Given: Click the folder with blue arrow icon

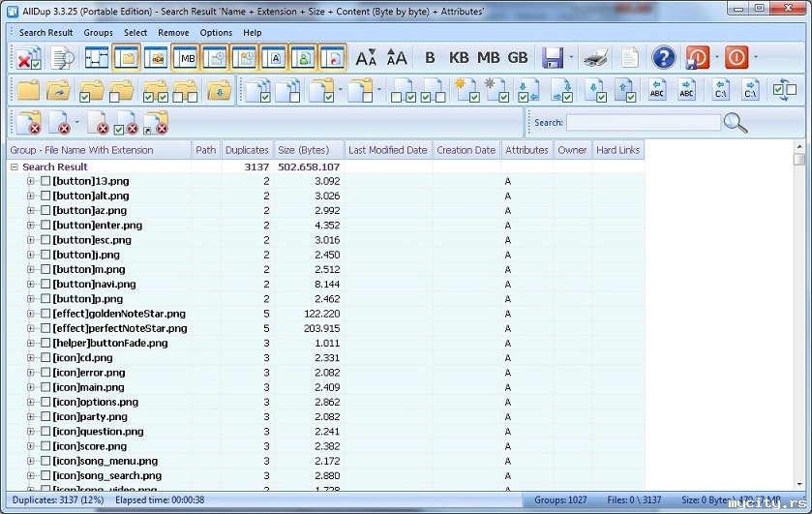Looking at the screenshot, I should [x=58, y=90].
